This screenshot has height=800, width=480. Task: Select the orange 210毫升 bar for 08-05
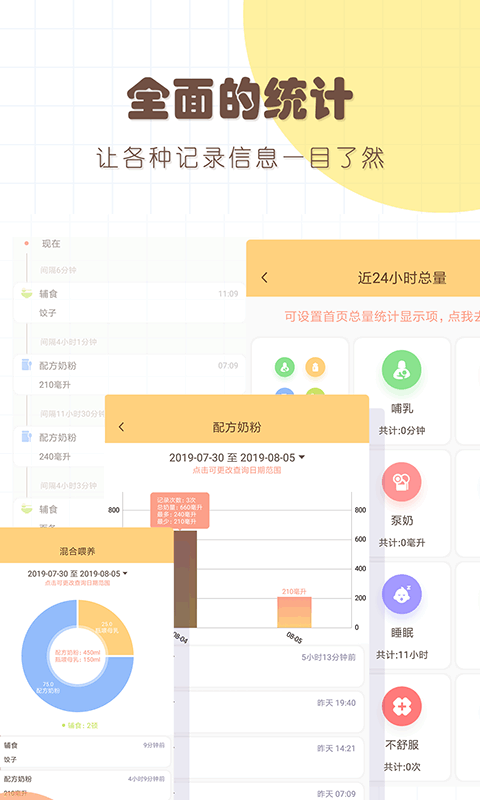(294, 612)
